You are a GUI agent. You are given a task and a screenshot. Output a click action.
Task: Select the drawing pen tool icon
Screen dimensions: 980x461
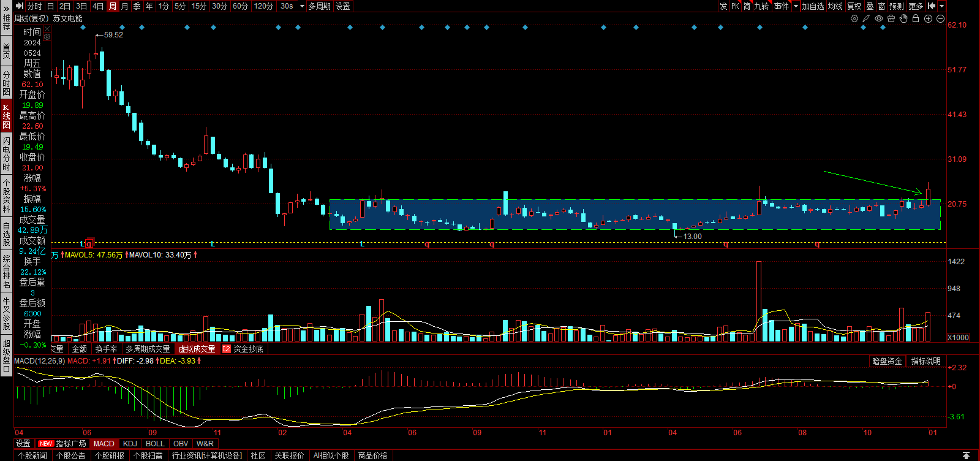[x=866, y=18]
